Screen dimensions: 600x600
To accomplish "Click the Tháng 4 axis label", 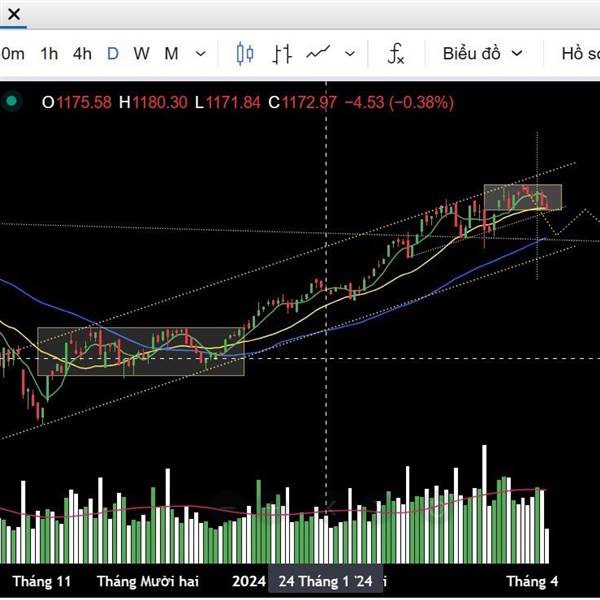I will coord(532,581).
